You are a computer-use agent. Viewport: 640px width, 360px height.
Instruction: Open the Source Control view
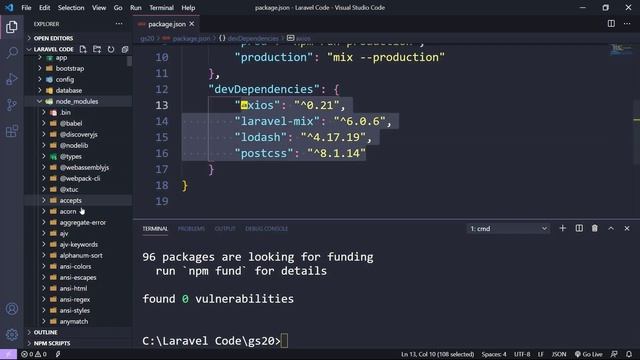(x=12, y=105)
